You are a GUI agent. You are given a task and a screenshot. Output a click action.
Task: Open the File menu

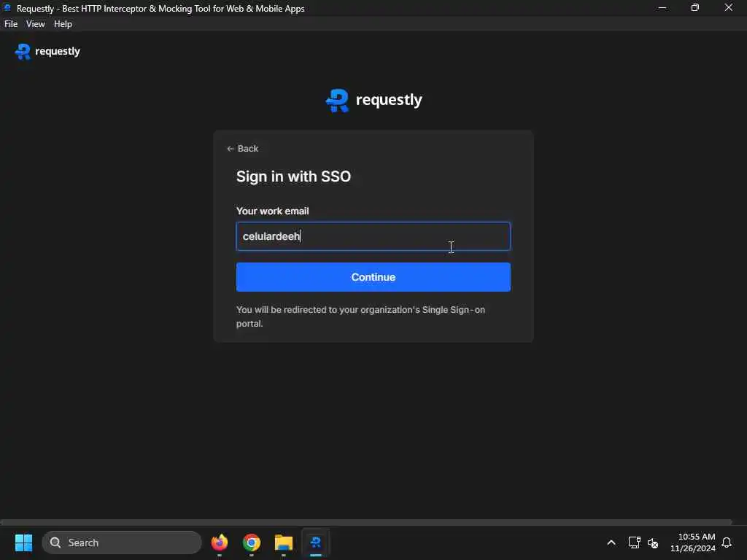point(11,24)
